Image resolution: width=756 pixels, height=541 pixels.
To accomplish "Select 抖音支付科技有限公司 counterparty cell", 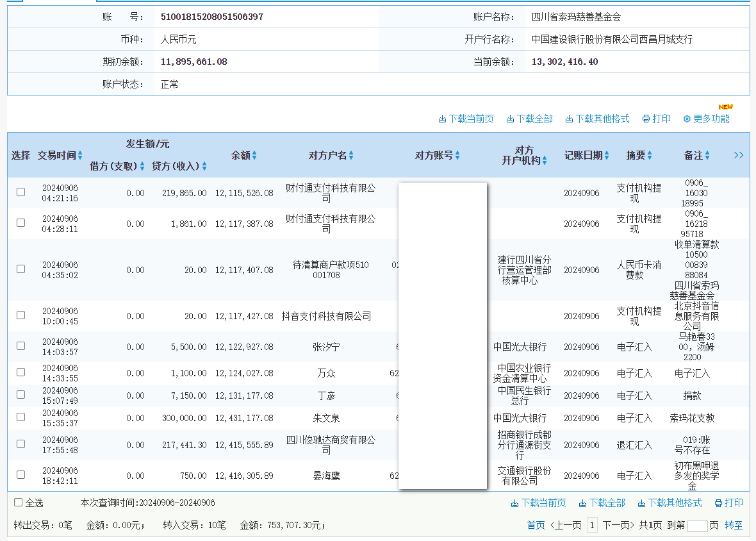I will coord(326,316).
